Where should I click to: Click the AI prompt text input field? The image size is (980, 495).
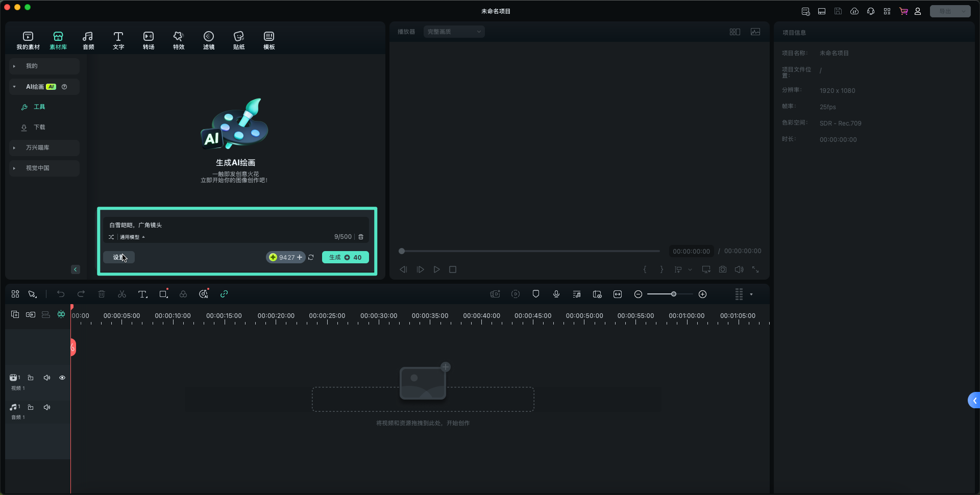[236, 225]
